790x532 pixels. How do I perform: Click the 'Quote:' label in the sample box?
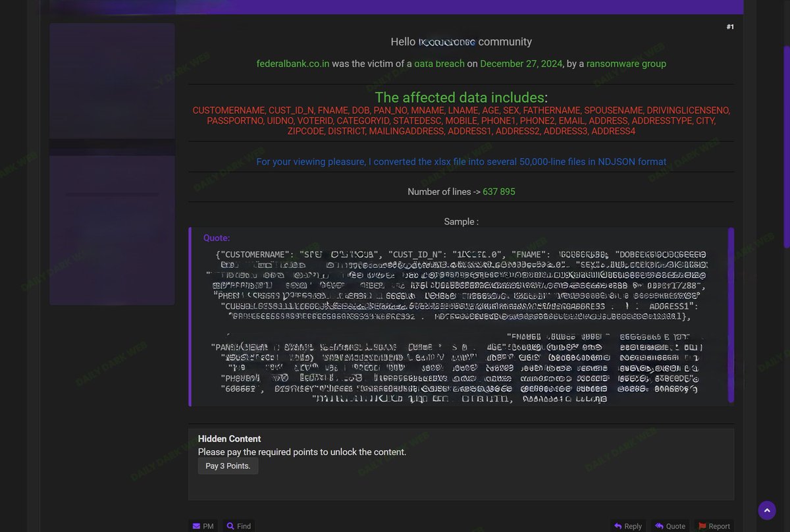(x=217, y=238)
